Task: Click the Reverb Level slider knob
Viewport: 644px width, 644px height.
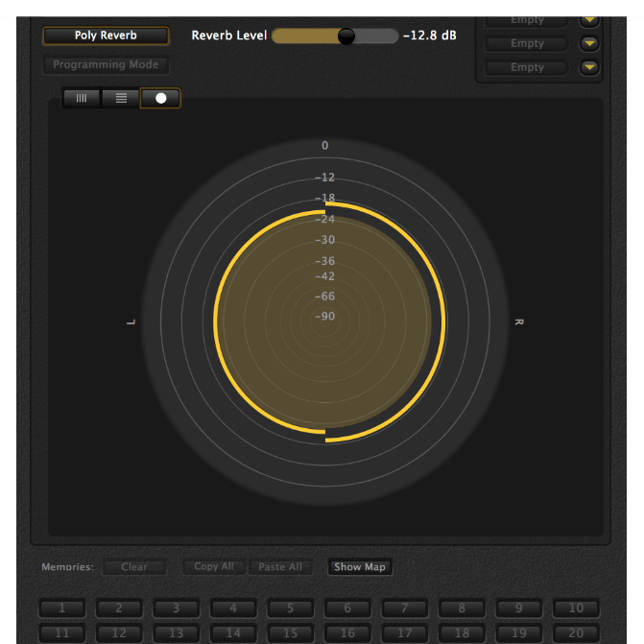Action: (346, 36)
